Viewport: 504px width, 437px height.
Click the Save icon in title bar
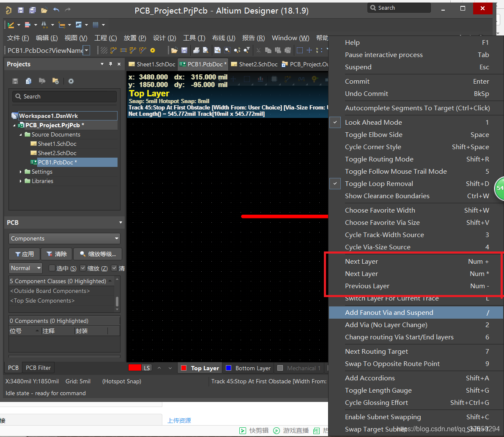coord(21,10)
